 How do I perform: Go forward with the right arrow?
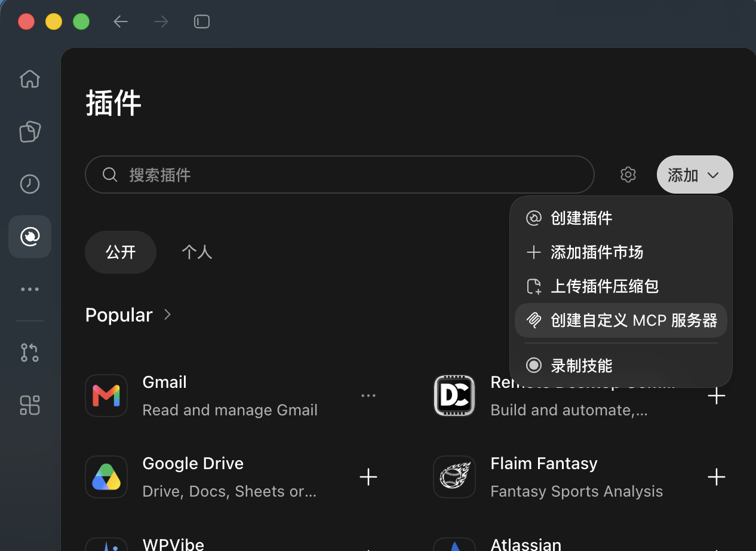161,22
